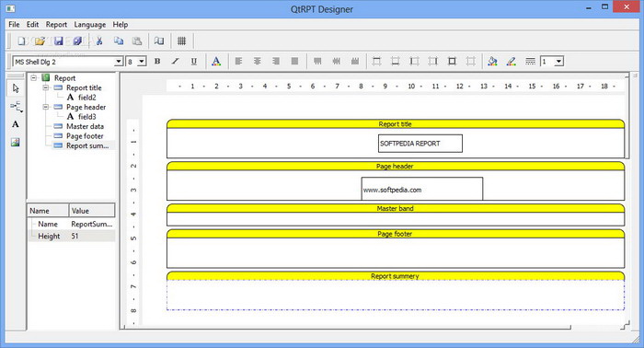Collapse the Report root node
644x348 pixels.
pos(34,77)
